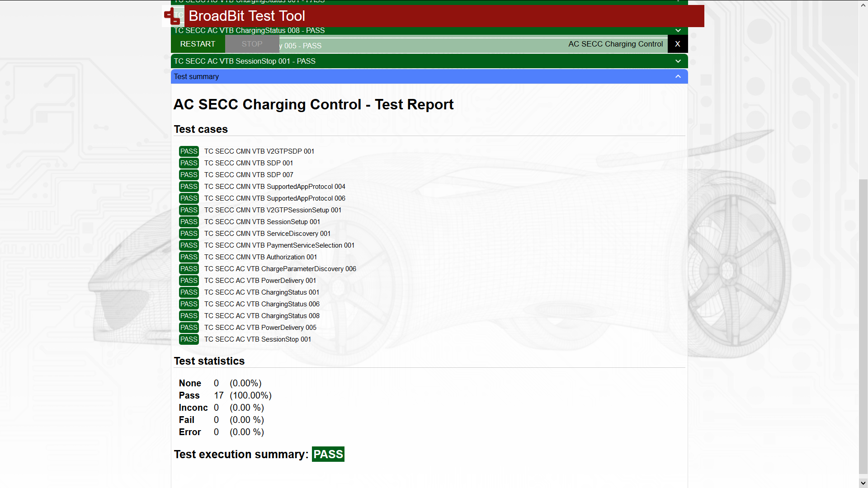Screen dimensions: 868x488
Task: Click the greyed STOP button
Action: (252, 44)
